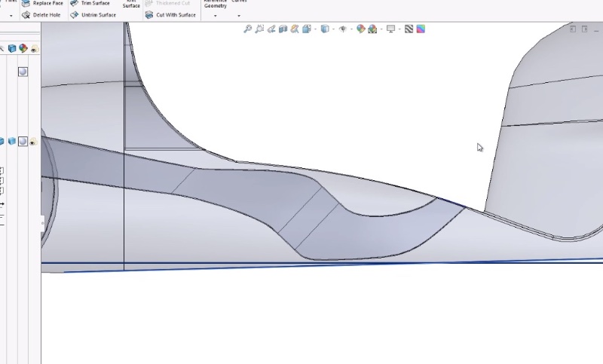Select the Zoom to Area icon
The width and height of the screenshot is (603, 364).
[x=259, y=29]
